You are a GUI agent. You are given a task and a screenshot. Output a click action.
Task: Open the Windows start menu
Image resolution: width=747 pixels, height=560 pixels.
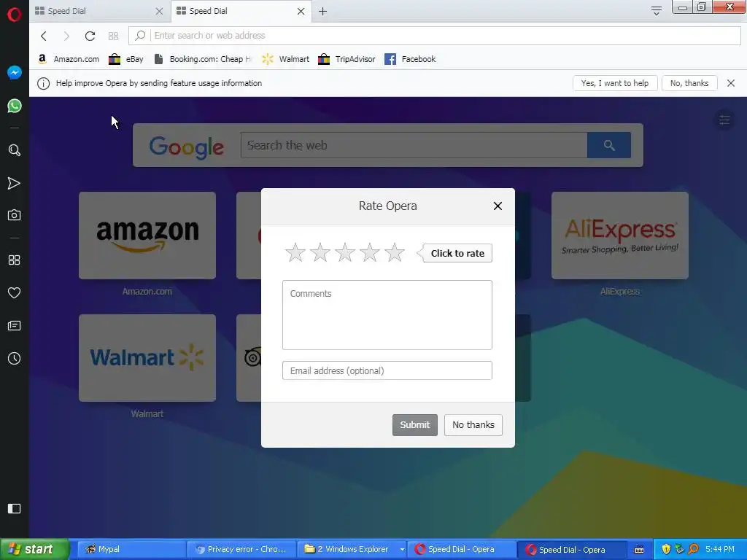point(34,549)
